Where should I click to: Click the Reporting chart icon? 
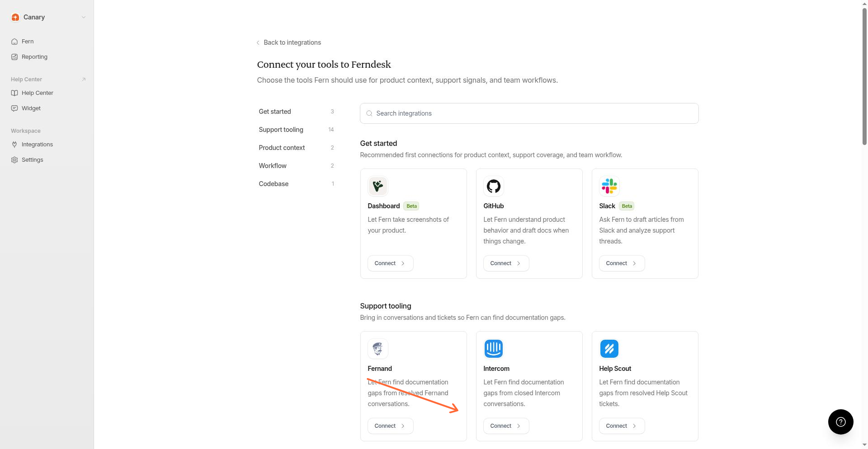(14, 57)
